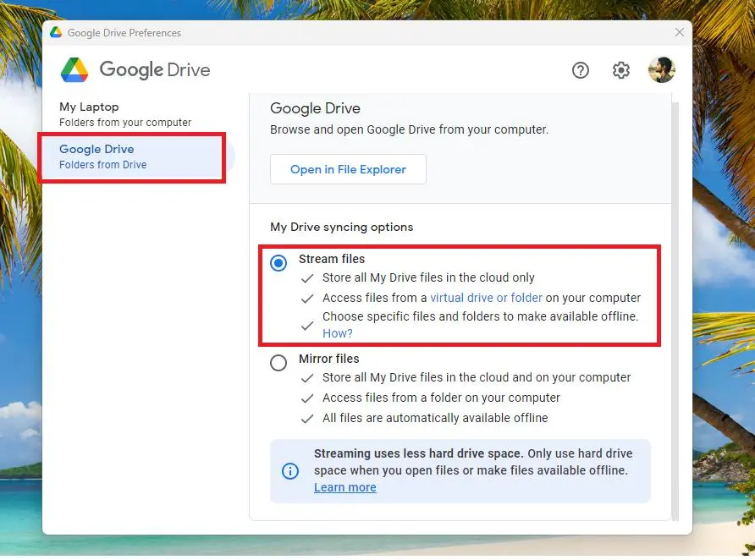Select the Mirror files radio button
The height and width of the screenshot is (560, 755).
tap(278, 362)
